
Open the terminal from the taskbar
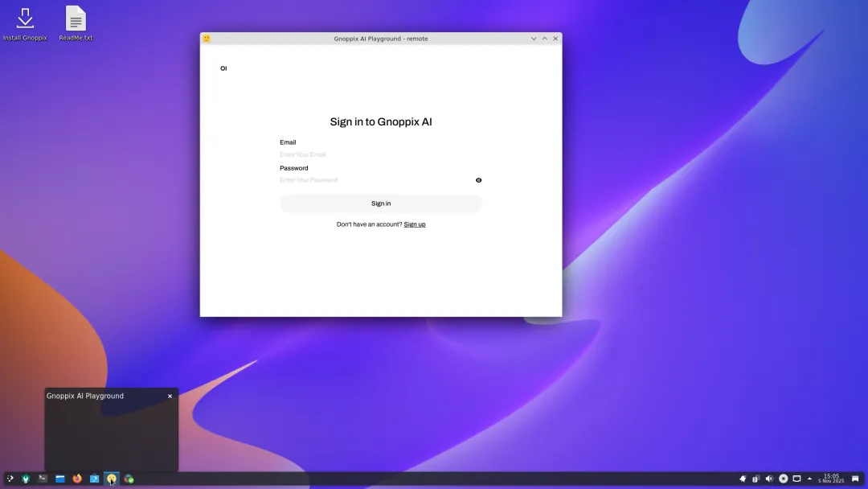(x=43, y=479)
